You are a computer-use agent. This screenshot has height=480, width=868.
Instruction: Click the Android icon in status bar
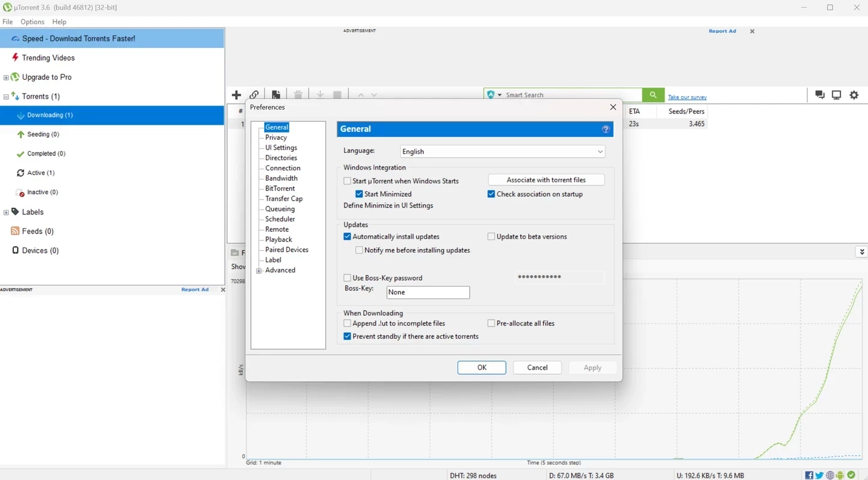(x=840, y=475)
